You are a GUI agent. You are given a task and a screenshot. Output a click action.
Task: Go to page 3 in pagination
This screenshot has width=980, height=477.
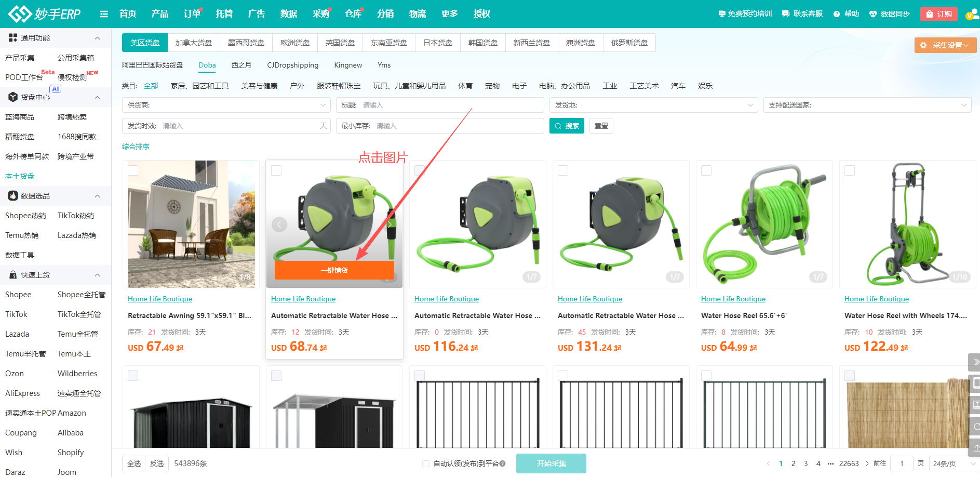pos(806,463)
